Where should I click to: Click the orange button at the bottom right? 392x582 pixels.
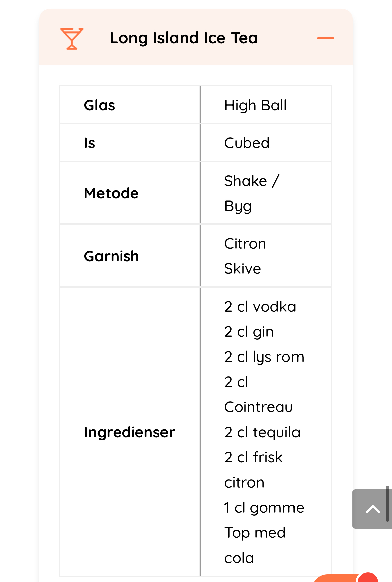[x=335, y=578]
